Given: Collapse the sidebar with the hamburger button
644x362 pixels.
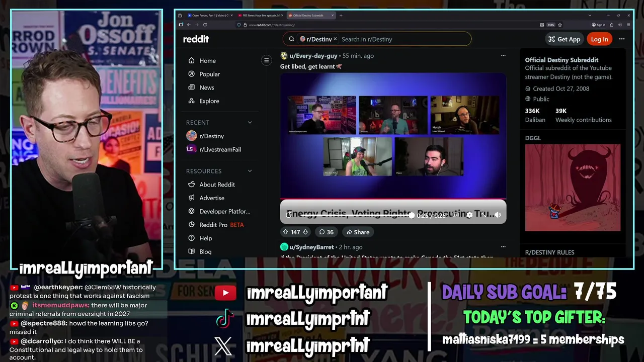Looking at the screenshot, I should tap(267, 60).
